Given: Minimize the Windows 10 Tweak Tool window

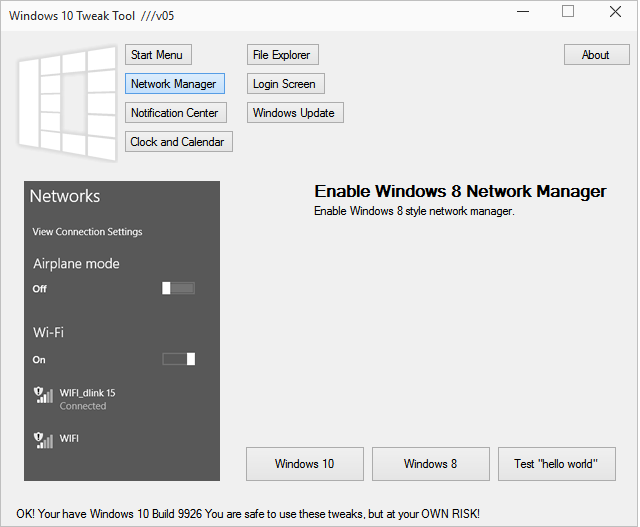Looking at the screenshot, I should (x=523, y=11).
